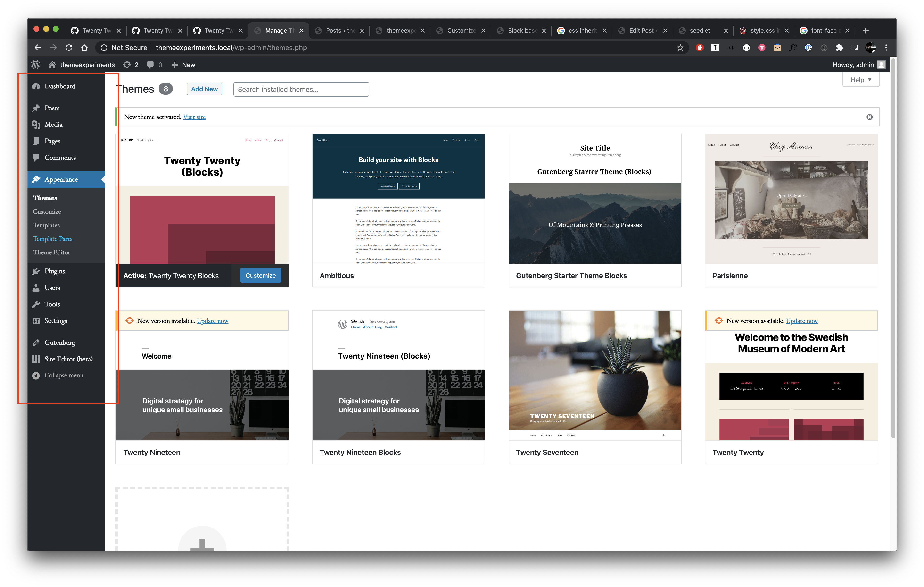Go to the browser home page
The height and width of the screenshot is (587, 924).
pyautogui.click(x=84, y=48)
